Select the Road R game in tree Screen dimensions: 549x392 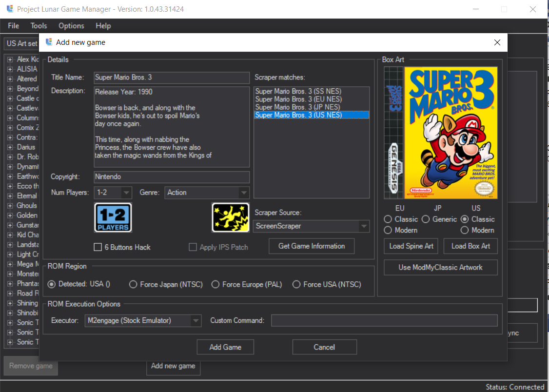[x=28, y=294]
